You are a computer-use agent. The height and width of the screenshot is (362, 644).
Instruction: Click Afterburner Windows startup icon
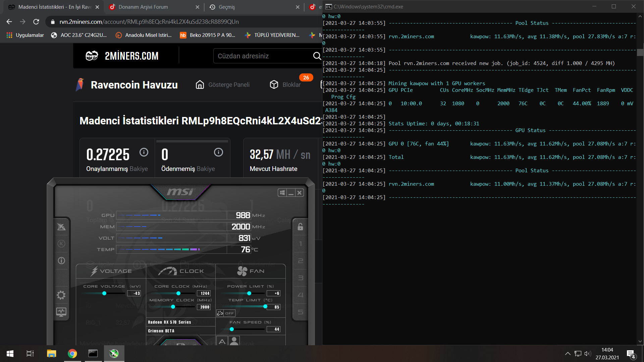tap(282, 192)
